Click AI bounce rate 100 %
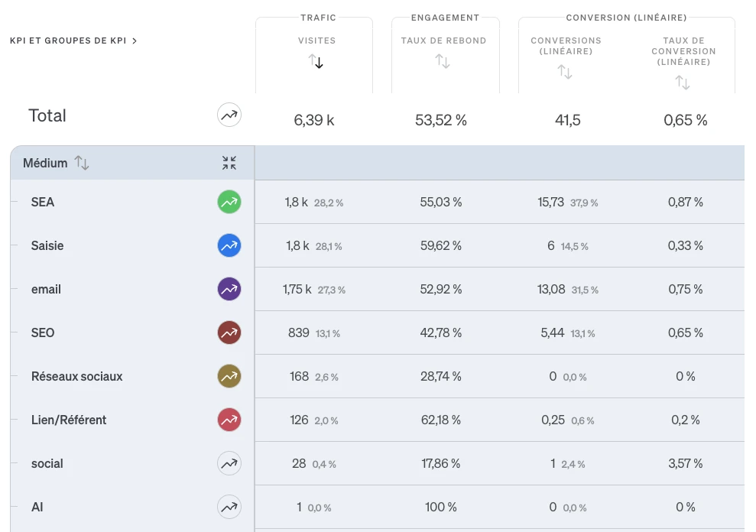This screenshot has height=532, width=756. point(440,507)
